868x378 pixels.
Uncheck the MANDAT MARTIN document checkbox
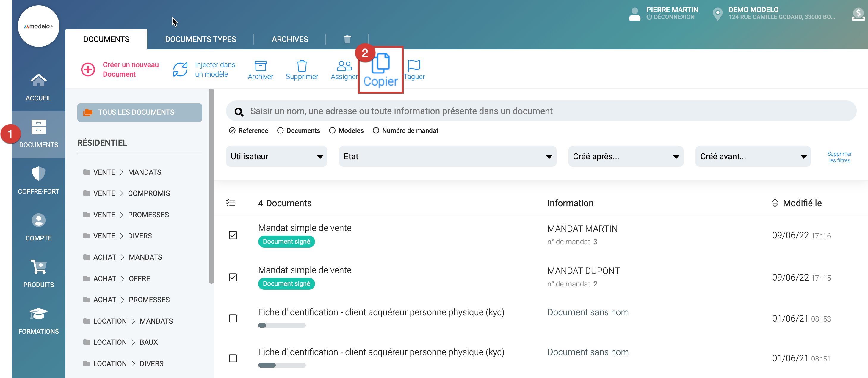pos(233,235)
